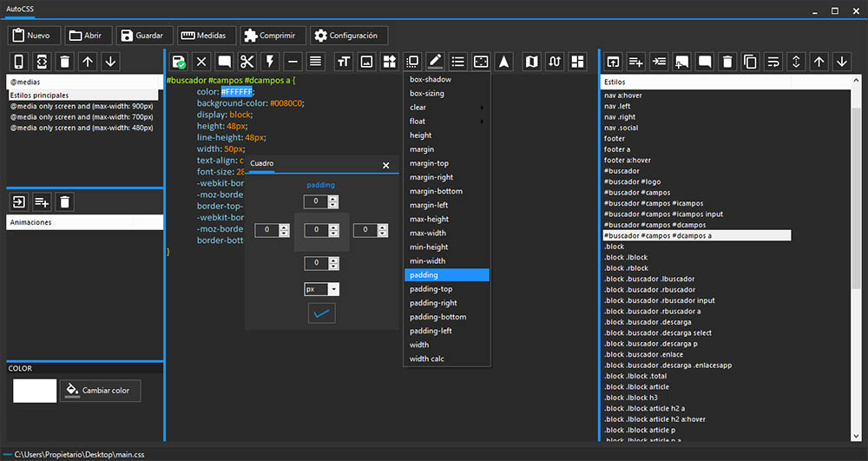Click the duplicate copy icon in Estilos toolbar
The height and width of the screenshot is (461, 868).
pos(750,62)
